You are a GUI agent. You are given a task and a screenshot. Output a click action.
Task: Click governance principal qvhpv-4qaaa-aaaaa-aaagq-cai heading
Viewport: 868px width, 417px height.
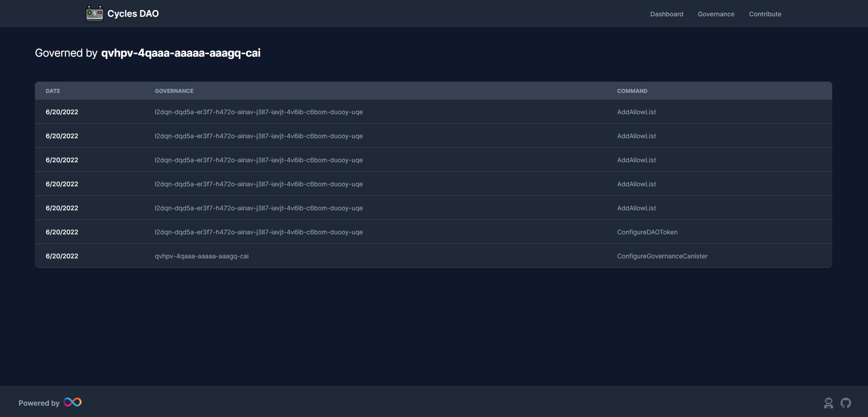pos(181,53)
